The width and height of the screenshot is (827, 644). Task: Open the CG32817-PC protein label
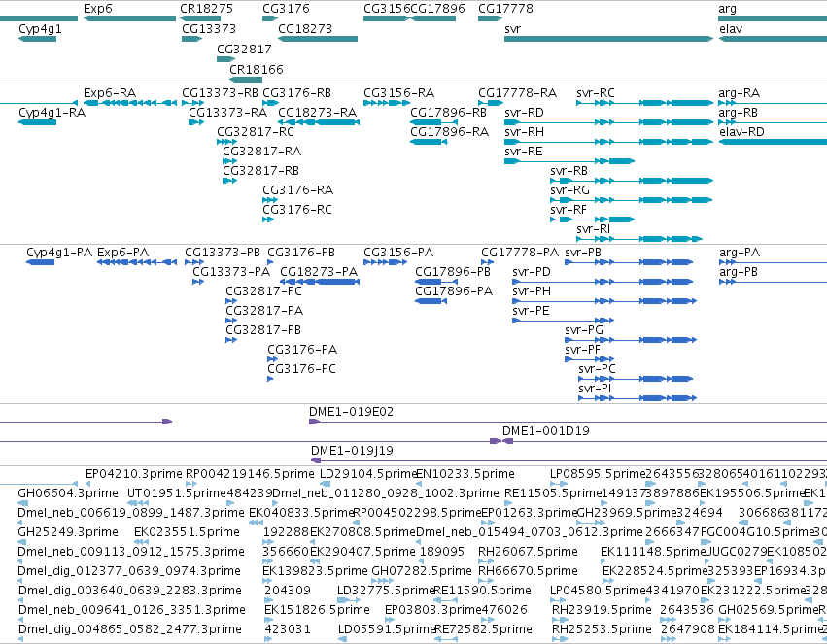coord(263,292)
